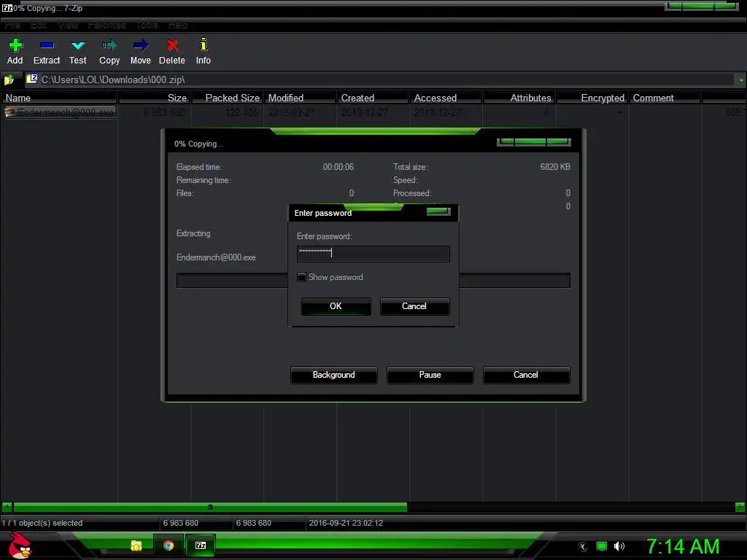Click the copying progress bar

tap(373, 281)
